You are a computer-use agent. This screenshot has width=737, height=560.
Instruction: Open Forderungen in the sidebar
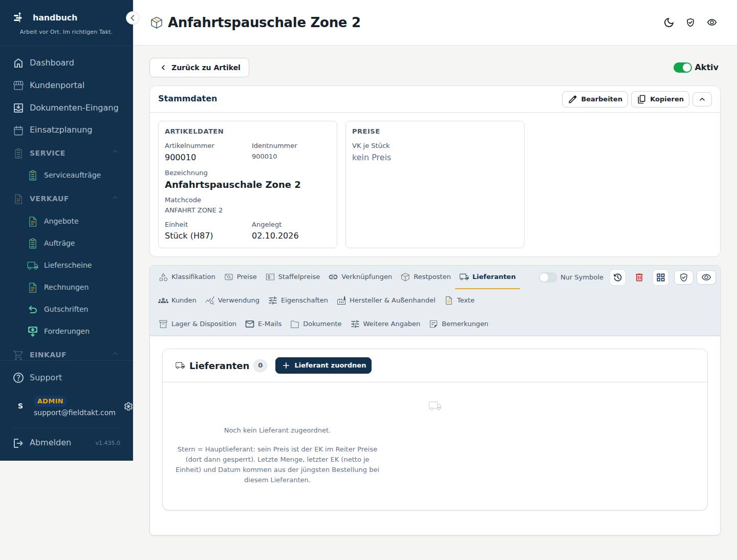click(x=67, y=331)
